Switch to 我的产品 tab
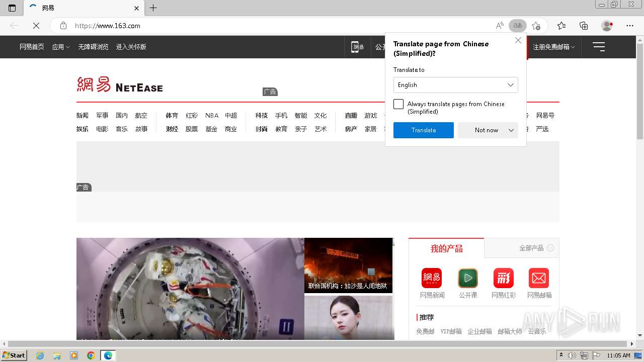This screenshot has height=362, width=644. click(x=446, y=248)
